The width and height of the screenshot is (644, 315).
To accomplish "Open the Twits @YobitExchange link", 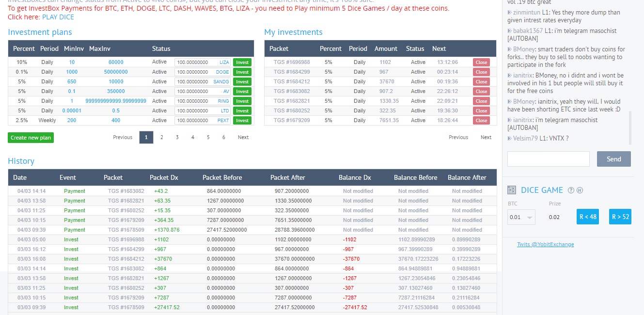I will point(545,244).
